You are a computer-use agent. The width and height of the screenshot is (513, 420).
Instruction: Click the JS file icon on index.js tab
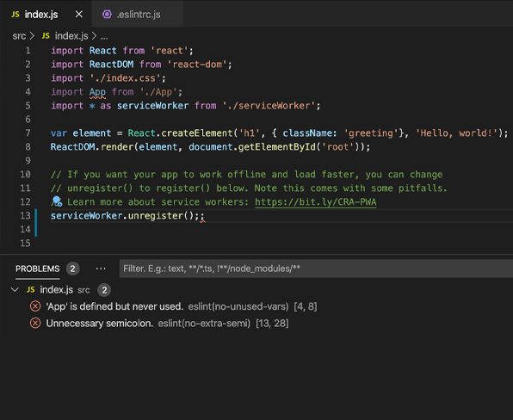(15, 15)
